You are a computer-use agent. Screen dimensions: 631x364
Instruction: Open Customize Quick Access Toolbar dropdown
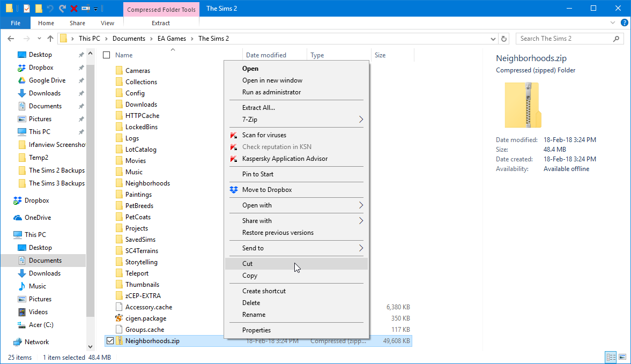pyautogui.click(x=96, y=9)
